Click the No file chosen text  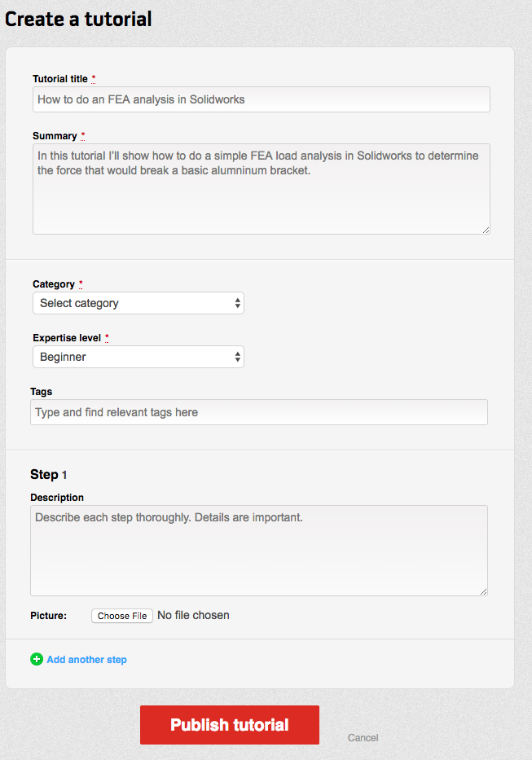tap(193, 615)
